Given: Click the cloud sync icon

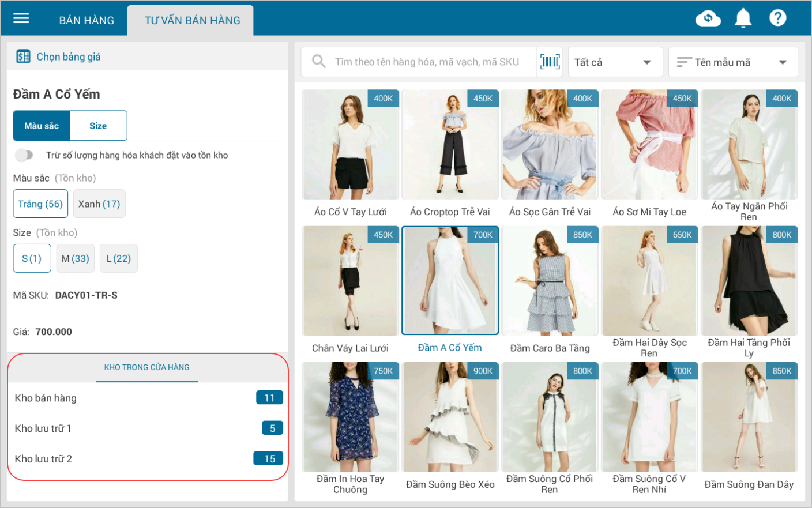Looking at the screenshot, I should tap(708, 18).
